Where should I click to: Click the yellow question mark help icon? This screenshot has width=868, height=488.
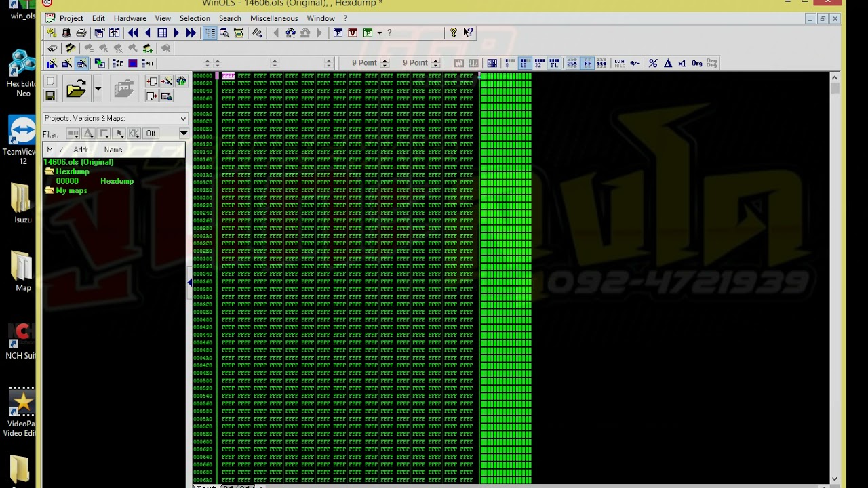coord(454,33)
